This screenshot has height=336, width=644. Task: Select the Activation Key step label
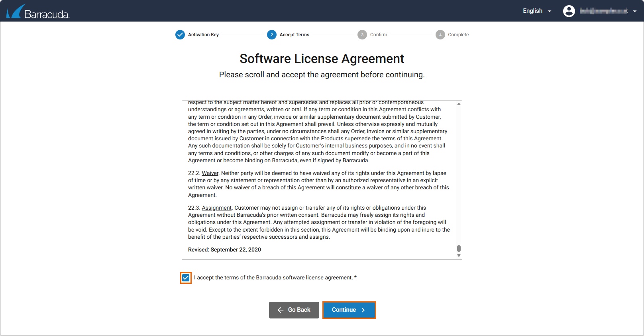coord(203,35)
